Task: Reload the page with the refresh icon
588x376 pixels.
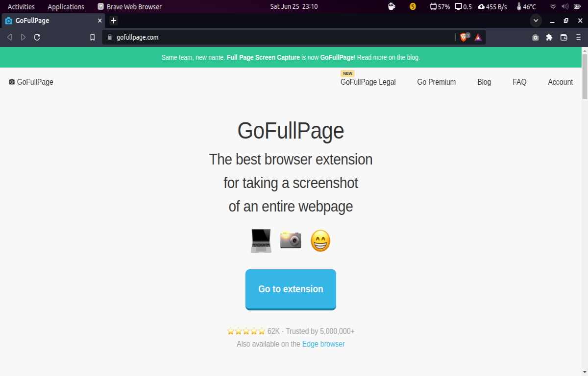Action: (x=37, y=37)
